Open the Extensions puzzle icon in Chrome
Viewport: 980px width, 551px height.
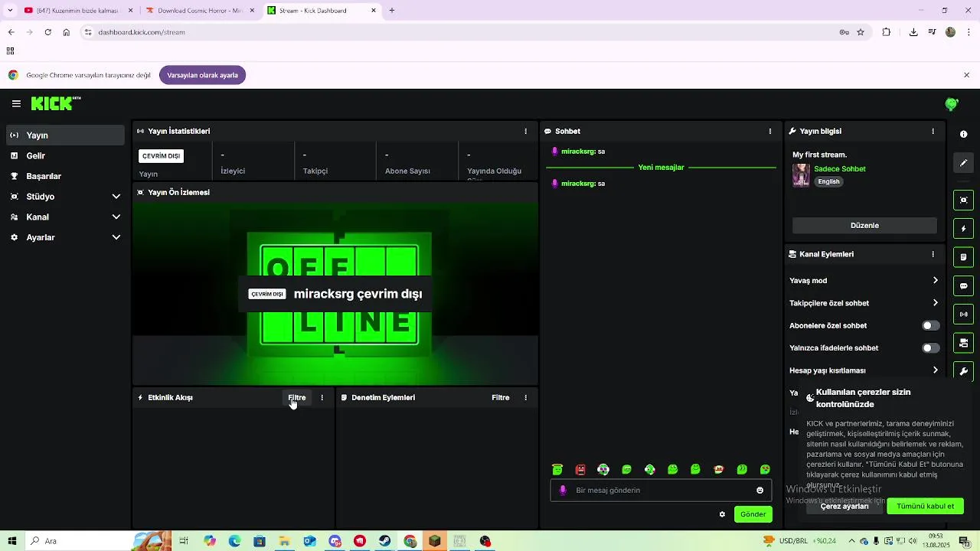tap(887, 32)
